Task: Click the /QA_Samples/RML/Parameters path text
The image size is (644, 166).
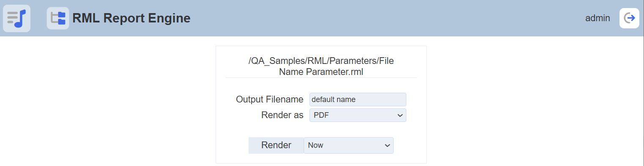Action: (312, 61)
